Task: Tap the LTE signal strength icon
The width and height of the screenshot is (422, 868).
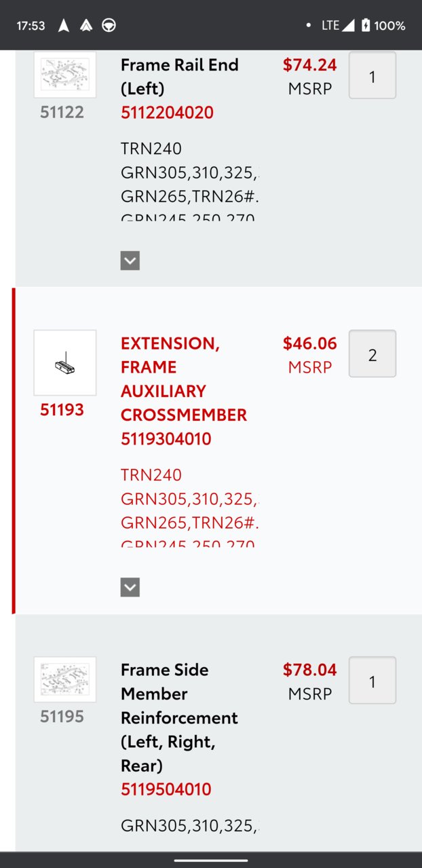Action: pos(347,26)
